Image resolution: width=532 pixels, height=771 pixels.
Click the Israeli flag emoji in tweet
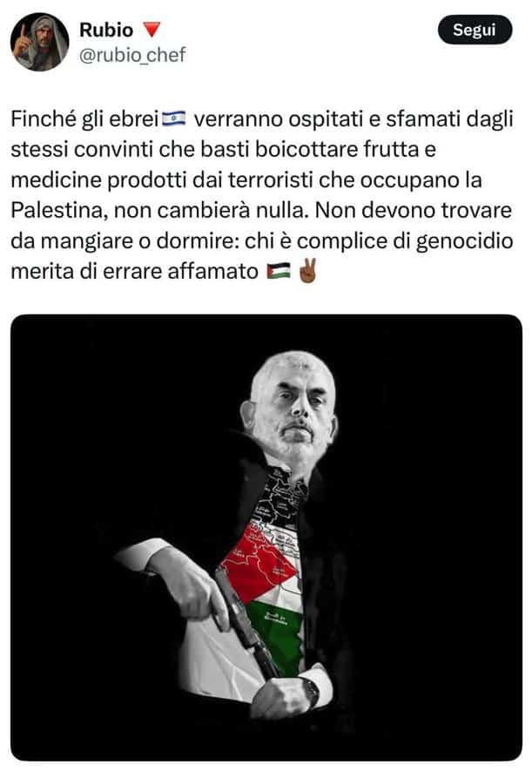174,119
